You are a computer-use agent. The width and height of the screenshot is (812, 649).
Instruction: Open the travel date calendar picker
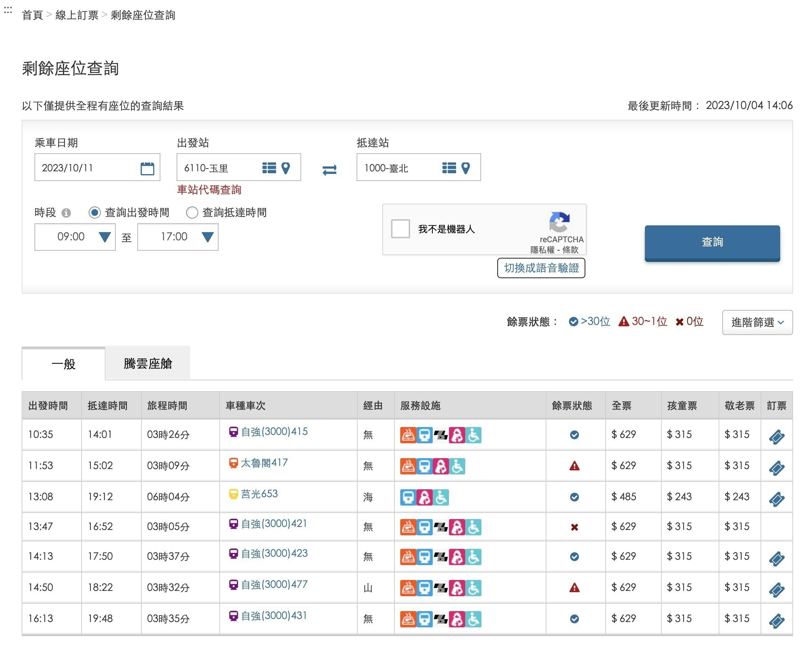tap(147, 169)
